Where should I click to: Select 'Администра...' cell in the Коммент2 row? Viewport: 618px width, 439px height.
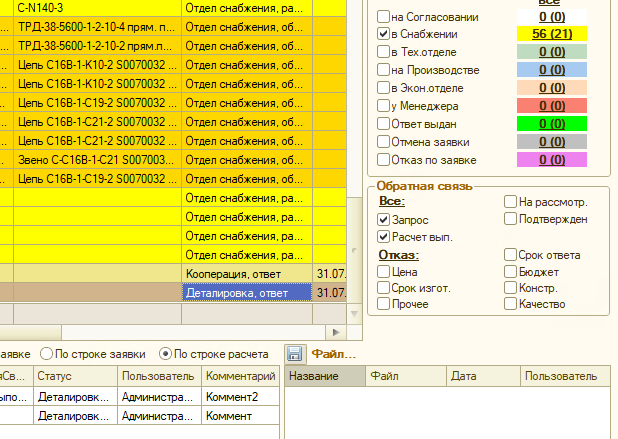point(159,396)
